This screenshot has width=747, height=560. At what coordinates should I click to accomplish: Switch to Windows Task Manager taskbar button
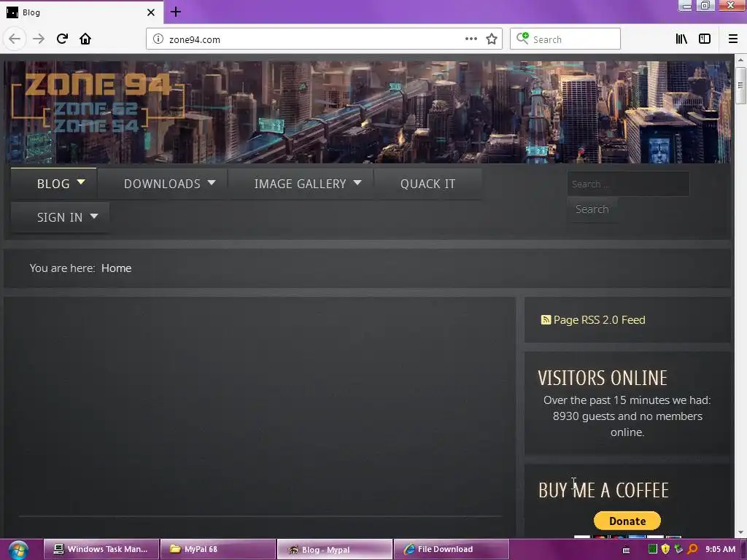click(101, 550)
